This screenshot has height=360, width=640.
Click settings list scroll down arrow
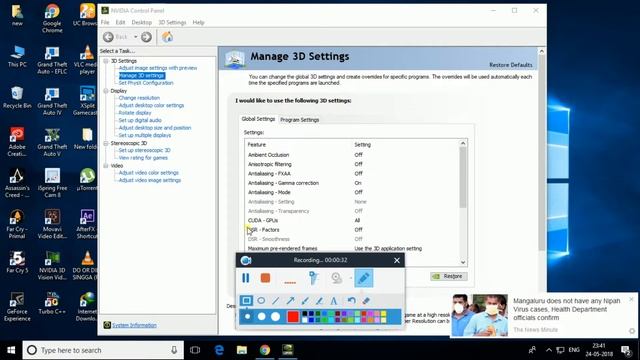click(x=463, y=262)
